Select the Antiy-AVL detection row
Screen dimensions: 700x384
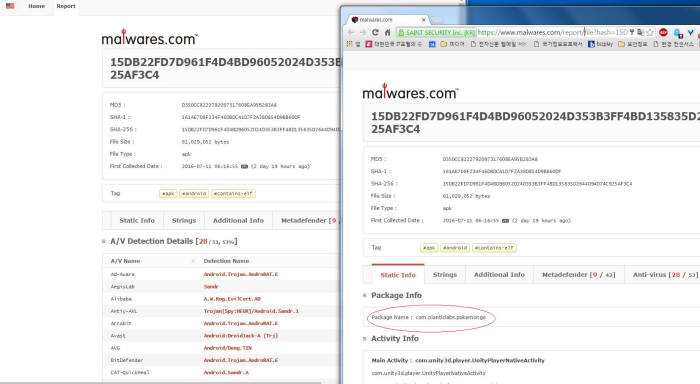coord(221,311)
